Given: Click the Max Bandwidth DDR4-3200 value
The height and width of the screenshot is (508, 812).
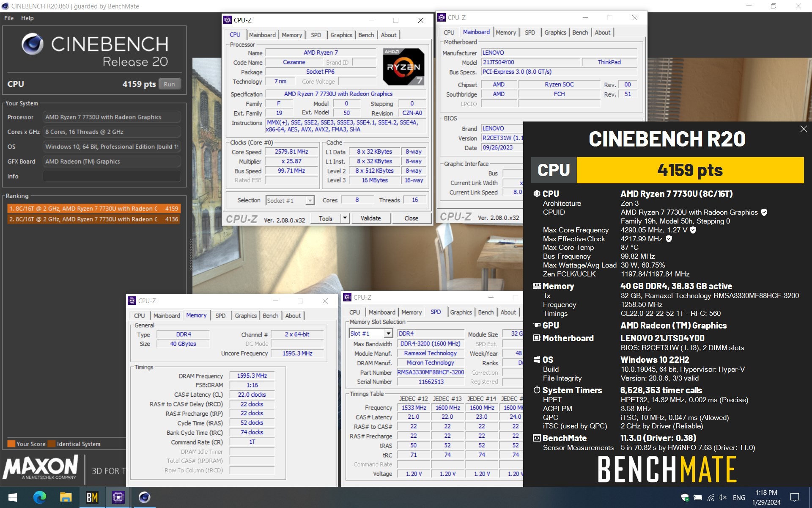Looking at the screenshot, I should click(431, 343).
